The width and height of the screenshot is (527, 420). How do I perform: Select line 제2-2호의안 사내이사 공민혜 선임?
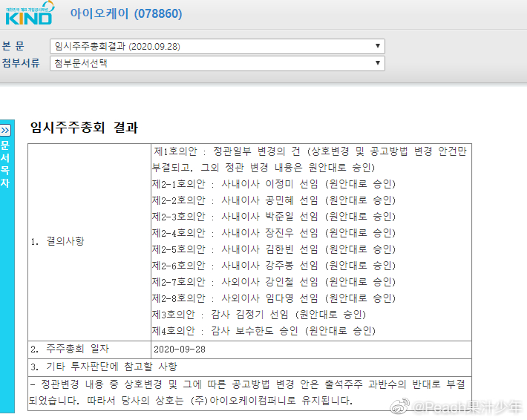tap(274, 200)
